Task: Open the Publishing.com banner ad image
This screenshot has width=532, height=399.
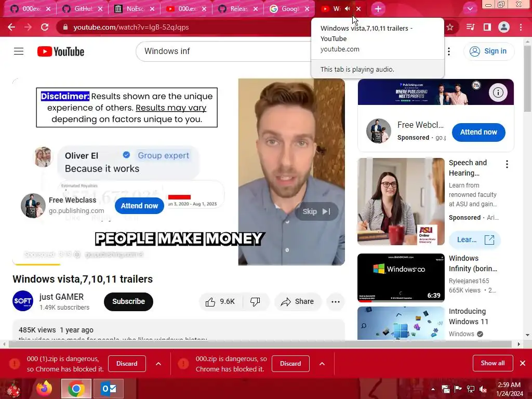Action: click(436, 92)
